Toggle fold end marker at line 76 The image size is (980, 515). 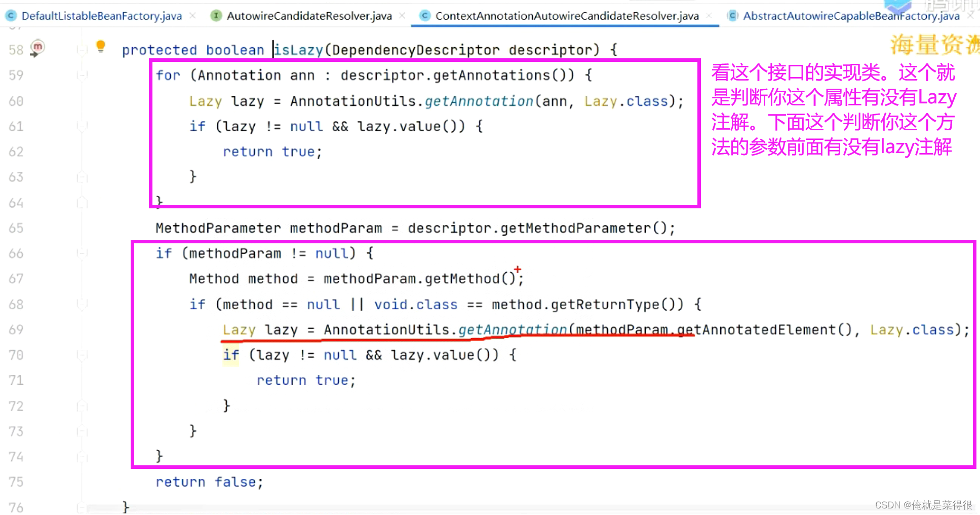(x=82, y=507)
